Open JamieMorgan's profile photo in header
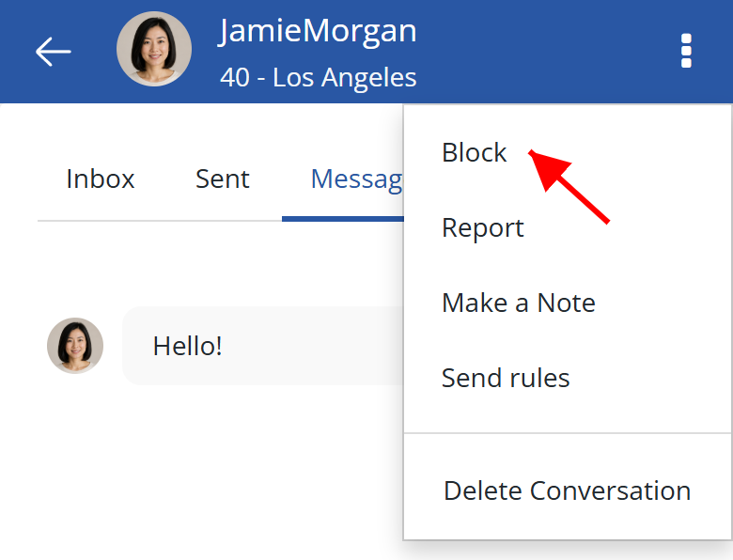The width and height of the screenshot is (733, 560). tap(154, 49)
